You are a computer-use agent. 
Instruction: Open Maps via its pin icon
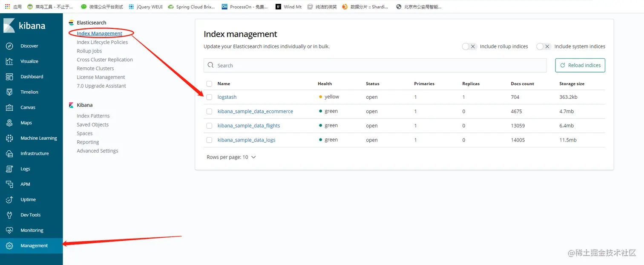point(9,123)
